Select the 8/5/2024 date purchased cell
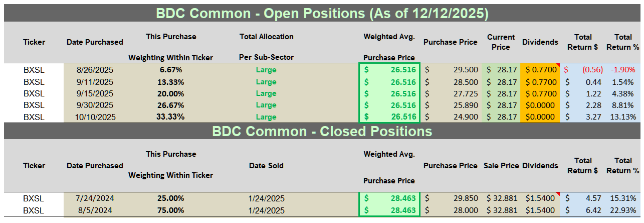 [95, 210]
